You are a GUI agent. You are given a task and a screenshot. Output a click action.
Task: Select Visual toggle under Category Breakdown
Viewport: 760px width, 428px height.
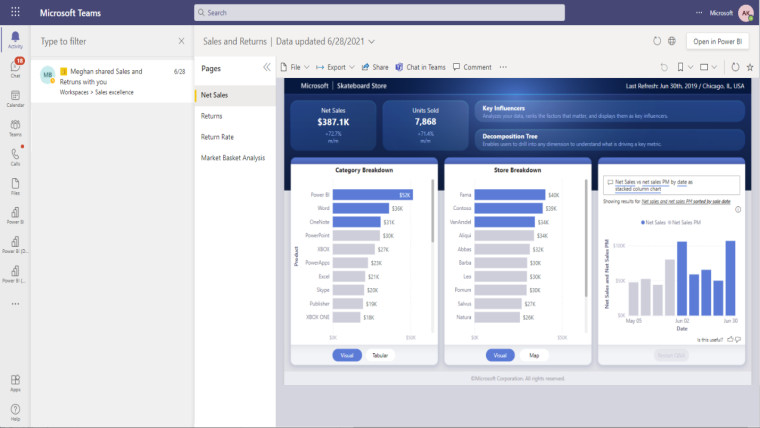tap(347, 355)
